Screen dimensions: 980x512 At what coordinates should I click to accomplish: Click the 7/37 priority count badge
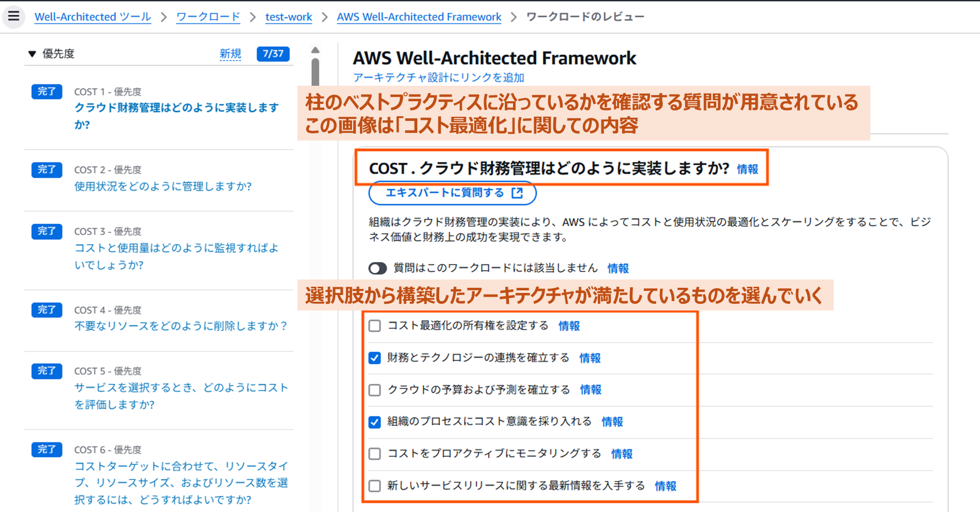tap(273, 54)
